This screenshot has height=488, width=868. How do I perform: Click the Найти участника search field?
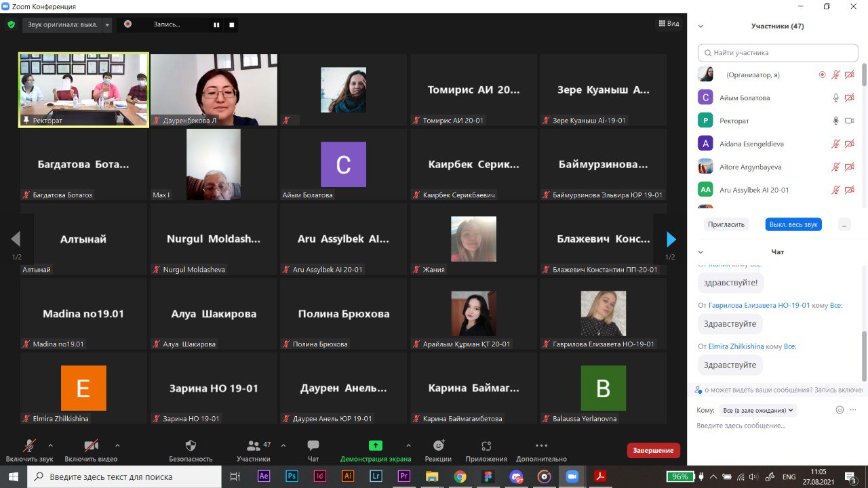click(x=778, y=53)
